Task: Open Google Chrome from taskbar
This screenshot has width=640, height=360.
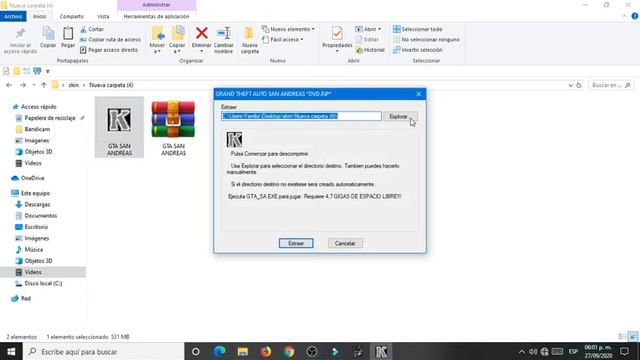Action: coord(289,351)
